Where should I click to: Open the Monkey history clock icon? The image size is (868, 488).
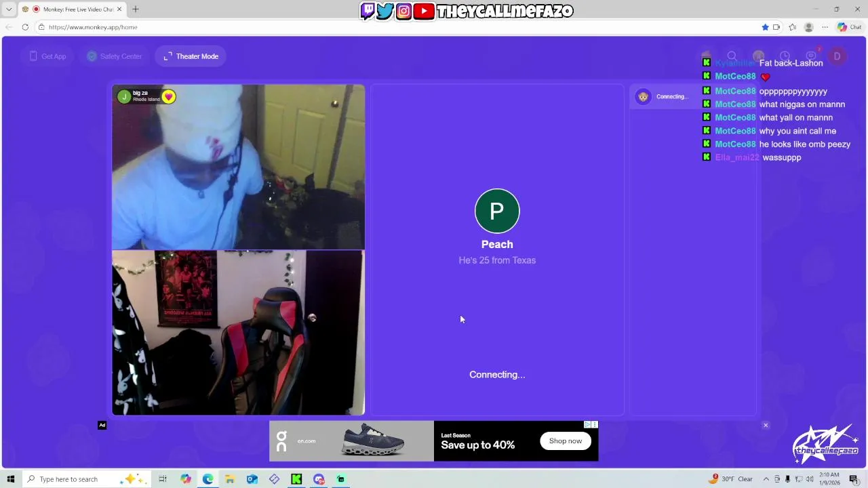[785, 56]
